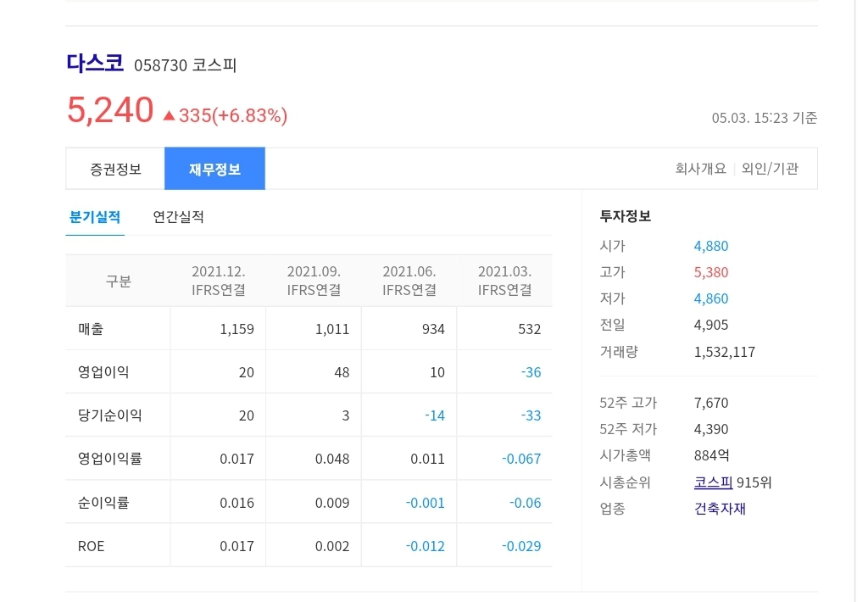Image resolution: width=868 pixels, height=602 pixels.
Task: Click the stock name 다스코
Action: 95,63
